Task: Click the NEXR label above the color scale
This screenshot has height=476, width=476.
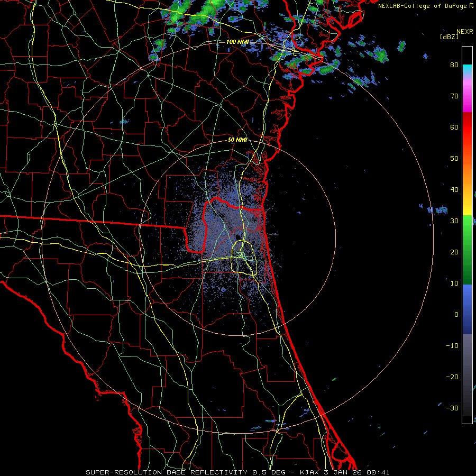Action: pos(464,32)
